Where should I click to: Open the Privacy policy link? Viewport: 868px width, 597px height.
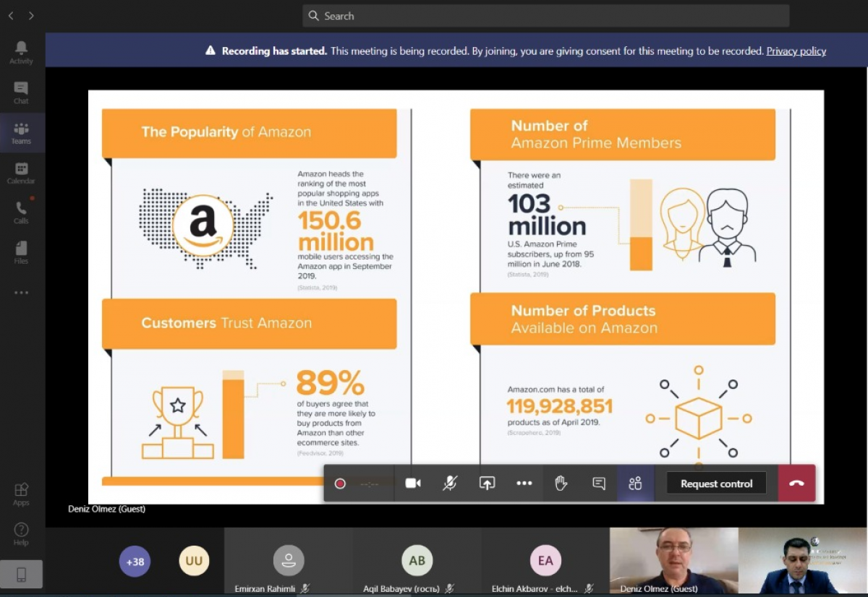[796, 51]
